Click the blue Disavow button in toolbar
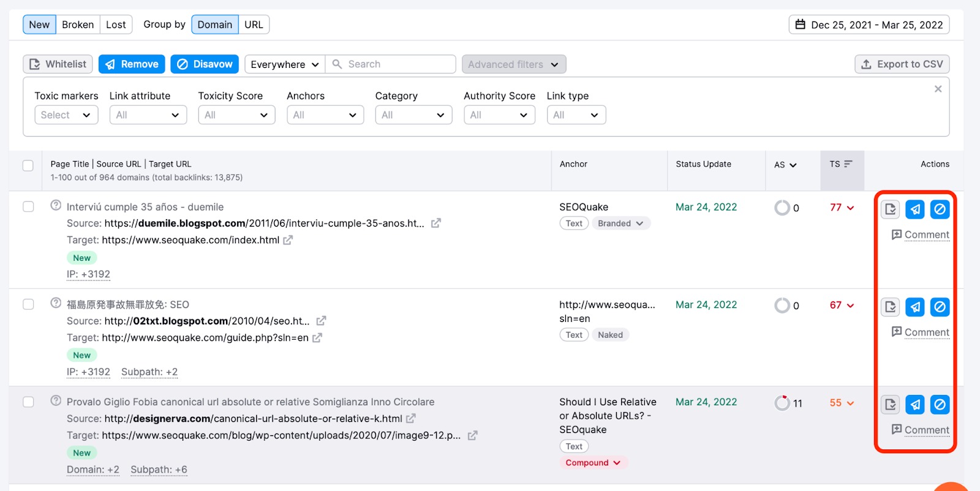This screenshot has height=491, width=980. [205, 64]
